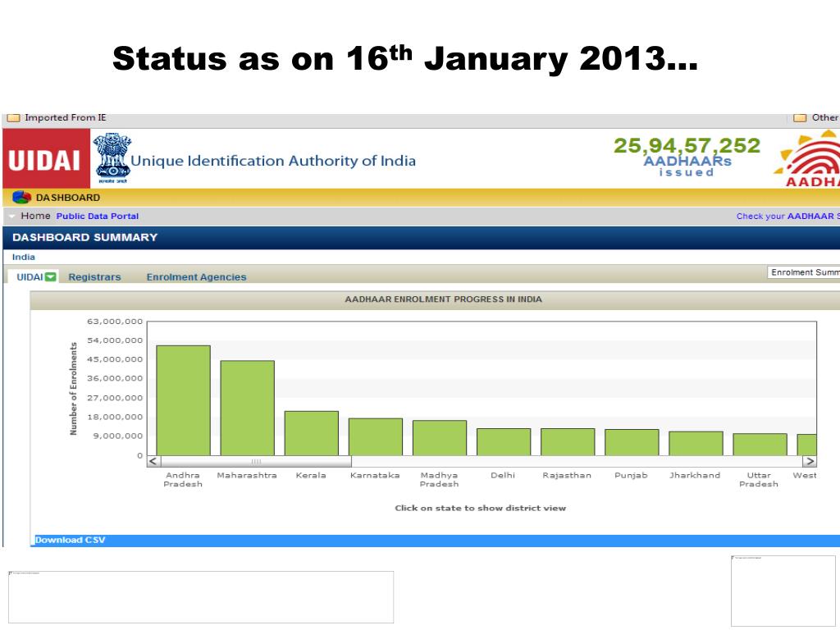Select the Punjab bar

632,442
